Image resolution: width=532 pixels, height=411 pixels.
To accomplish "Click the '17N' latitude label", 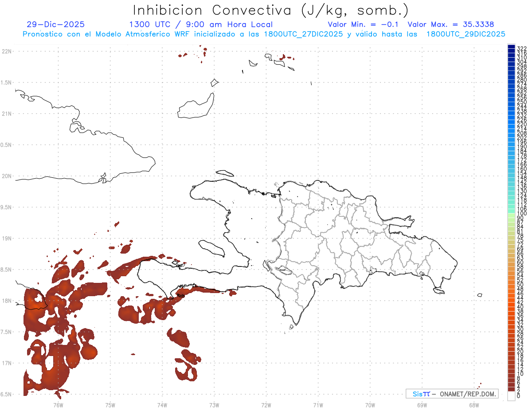I will (x=7, y=363).
